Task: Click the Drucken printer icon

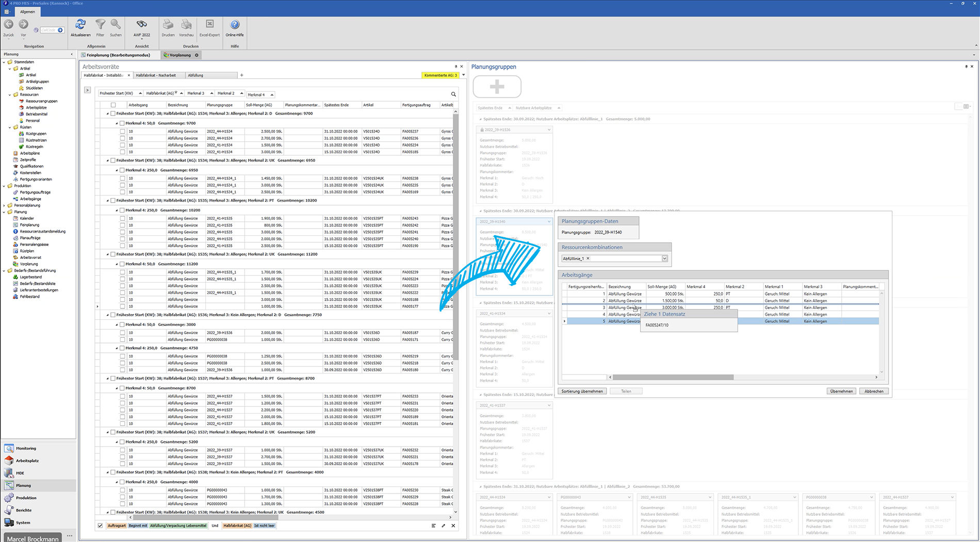Action: [x=168, y=25]
